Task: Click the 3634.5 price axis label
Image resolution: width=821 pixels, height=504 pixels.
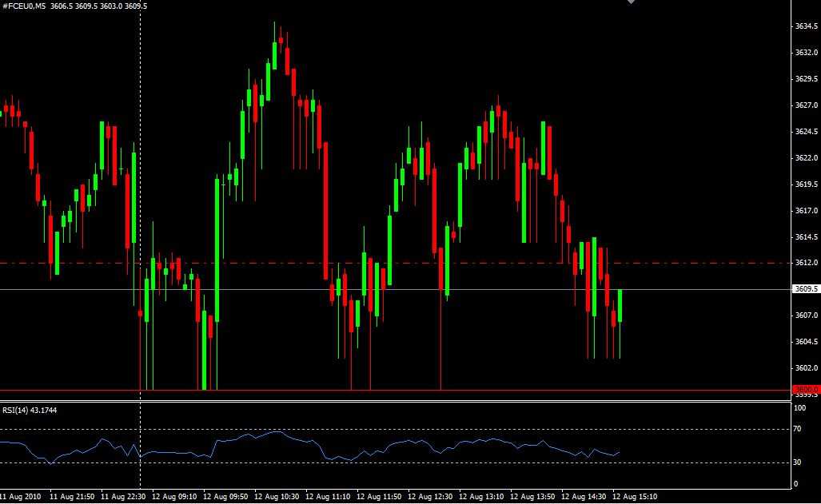Action: (x=807, y=26)
